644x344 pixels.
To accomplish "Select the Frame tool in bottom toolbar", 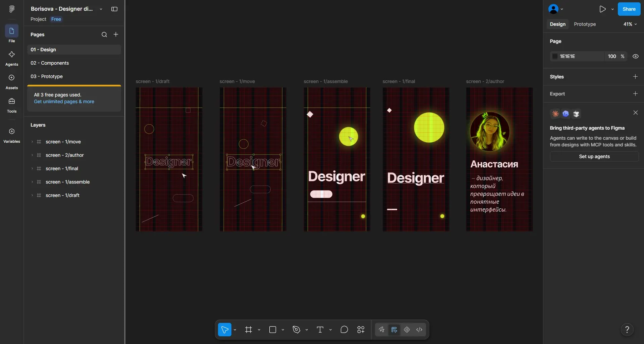I will (248, 330).
